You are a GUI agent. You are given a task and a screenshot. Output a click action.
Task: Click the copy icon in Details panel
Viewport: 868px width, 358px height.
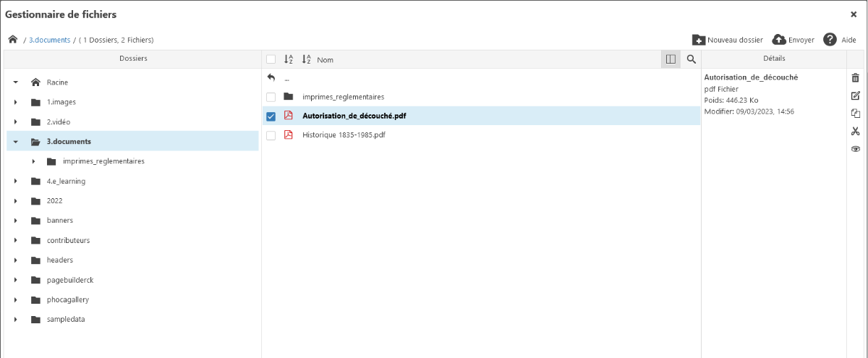point(856,113)
